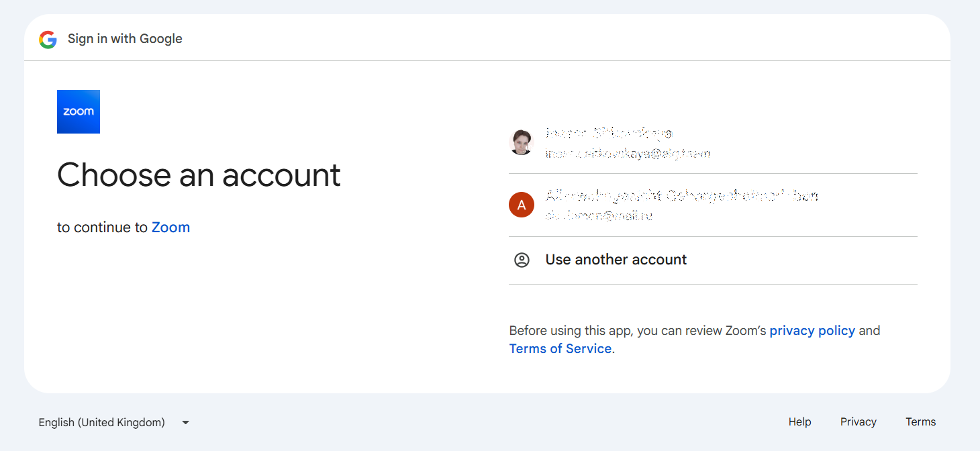
Task: Click the language dropdown arrow
Action: point(186,423)
